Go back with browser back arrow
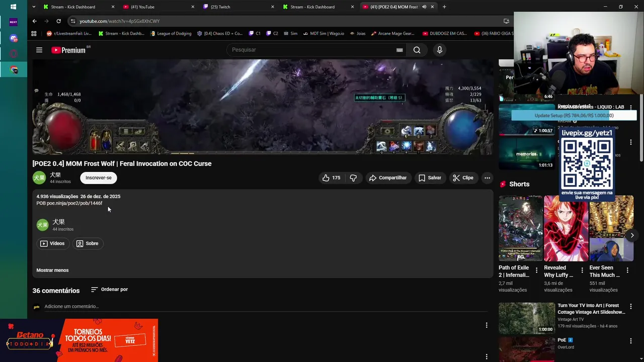Image resolution: width=644 pixels, height=362 pixels. pyautogui.click(x=34, y=21)
